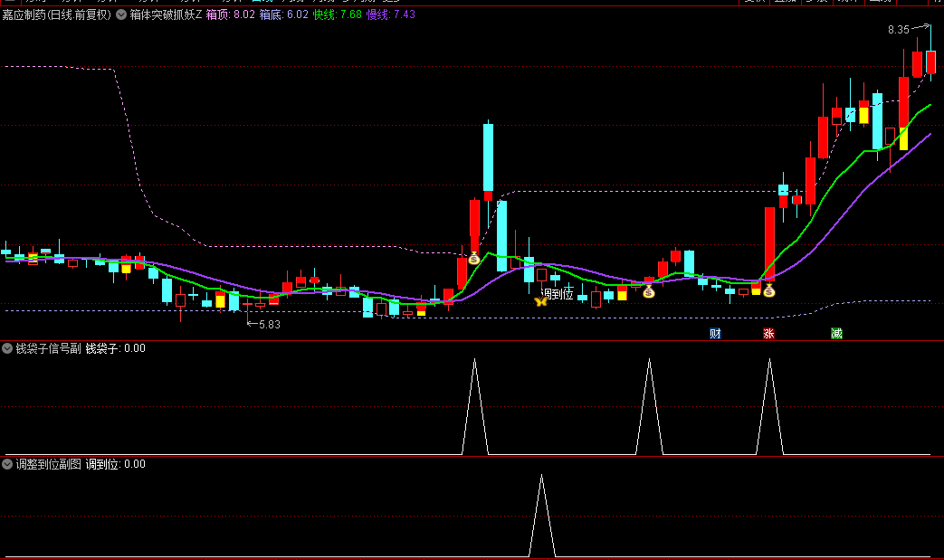This screenshot has height=560, width=944.
Task: Click the money bag icon above the 财 marker
Action: click(x=648, y=291)
